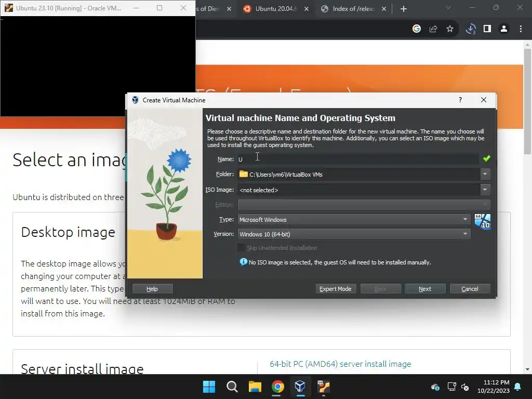This screenshot has height=399, width=532.
Task: Click OneDrive cloud tray icon
Action: (435, 387)
